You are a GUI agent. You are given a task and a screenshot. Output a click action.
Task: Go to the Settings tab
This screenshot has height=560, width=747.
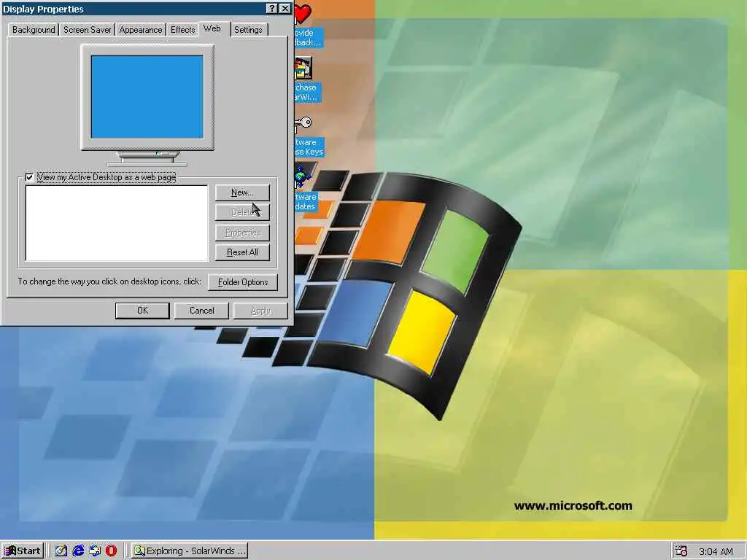248,29
